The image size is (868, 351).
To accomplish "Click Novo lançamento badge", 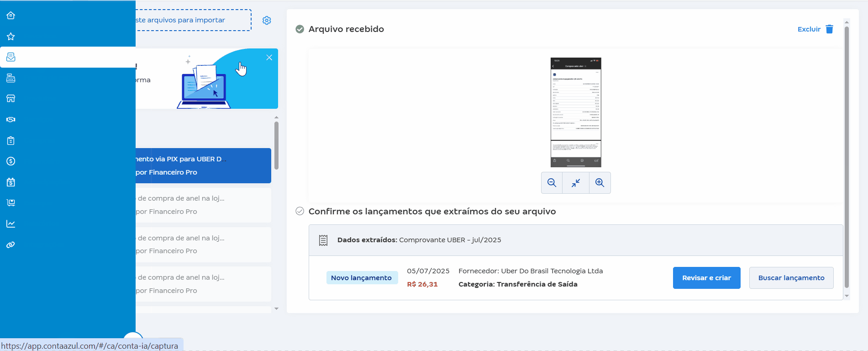I will (x=362, y=278).
